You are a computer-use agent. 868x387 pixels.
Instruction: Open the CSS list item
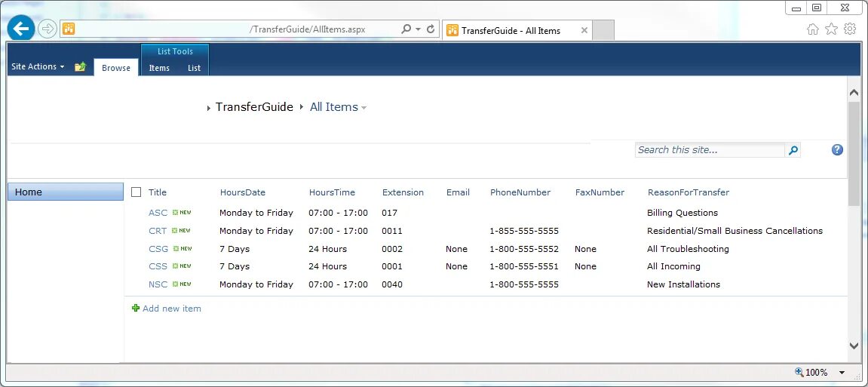[x=158, y=266]
